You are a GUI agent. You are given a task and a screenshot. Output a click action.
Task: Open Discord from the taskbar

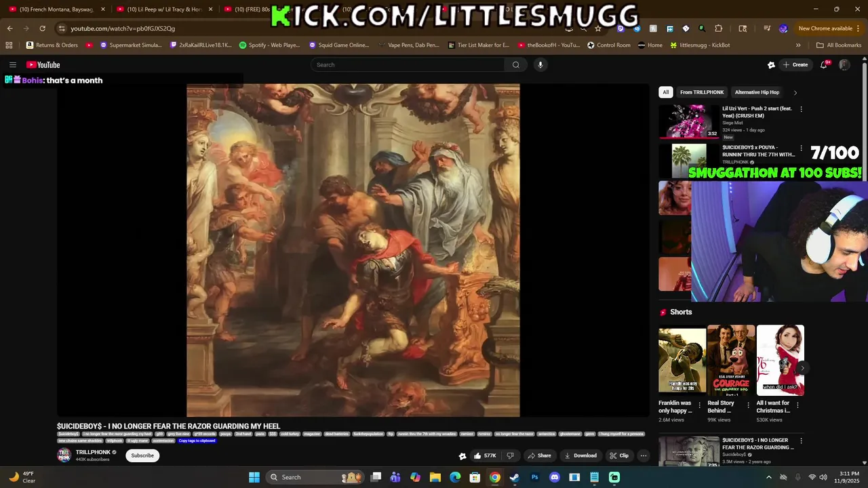coord(555,477)
